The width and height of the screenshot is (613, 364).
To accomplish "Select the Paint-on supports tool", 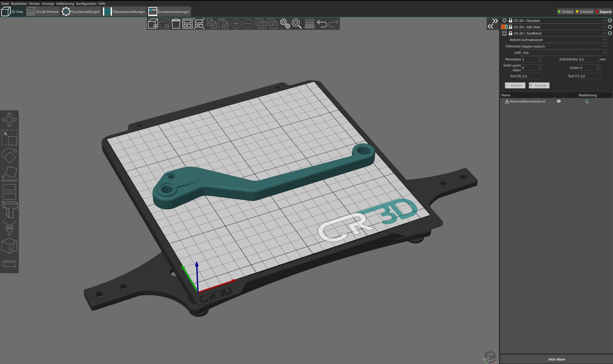I will click(9, 209).
